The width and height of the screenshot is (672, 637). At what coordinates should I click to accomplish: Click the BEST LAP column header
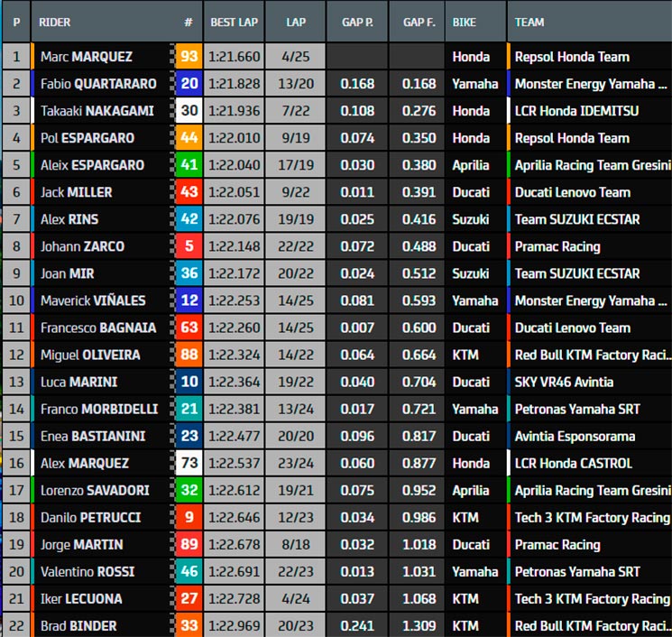click(234, 22)
